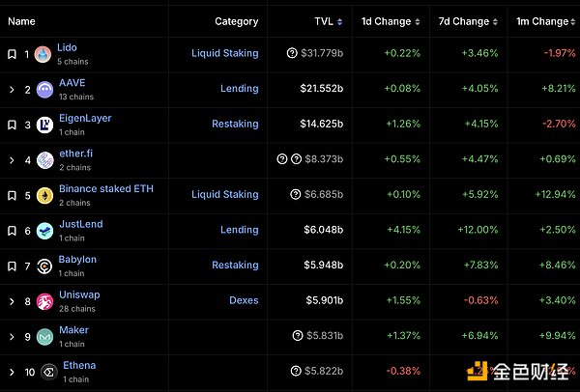Image resolution: width=580 pixels, height=392 pixels.
Task: Expand the Uniswap row chevron
Action: [12, 302]
